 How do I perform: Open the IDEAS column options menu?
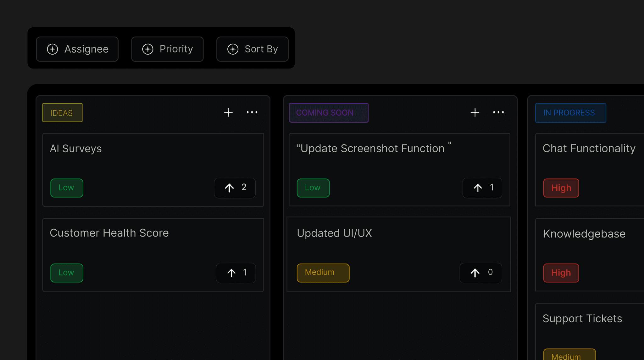[x=252, y=112]
